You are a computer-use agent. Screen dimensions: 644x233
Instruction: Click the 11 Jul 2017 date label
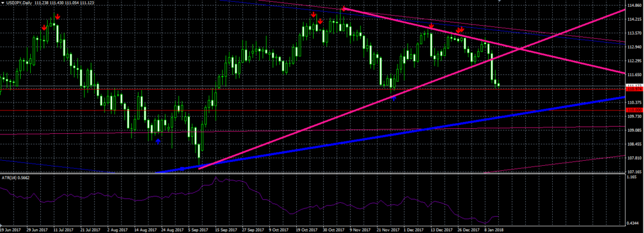click(64, 230)
